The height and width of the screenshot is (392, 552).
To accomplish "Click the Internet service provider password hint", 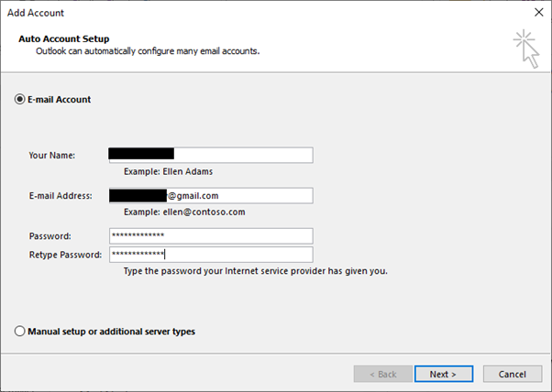I will (255, 271).
